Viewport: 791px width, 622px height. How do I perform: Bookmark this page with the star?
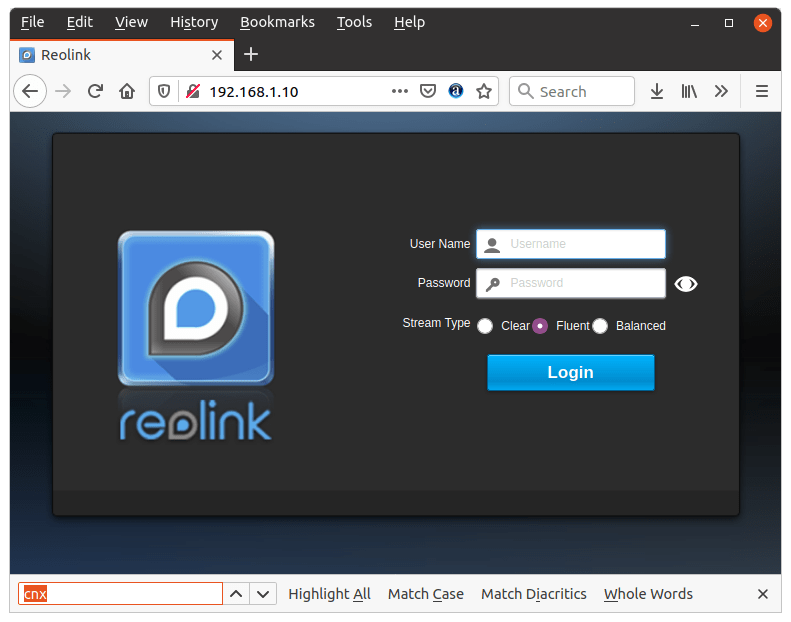484,91
